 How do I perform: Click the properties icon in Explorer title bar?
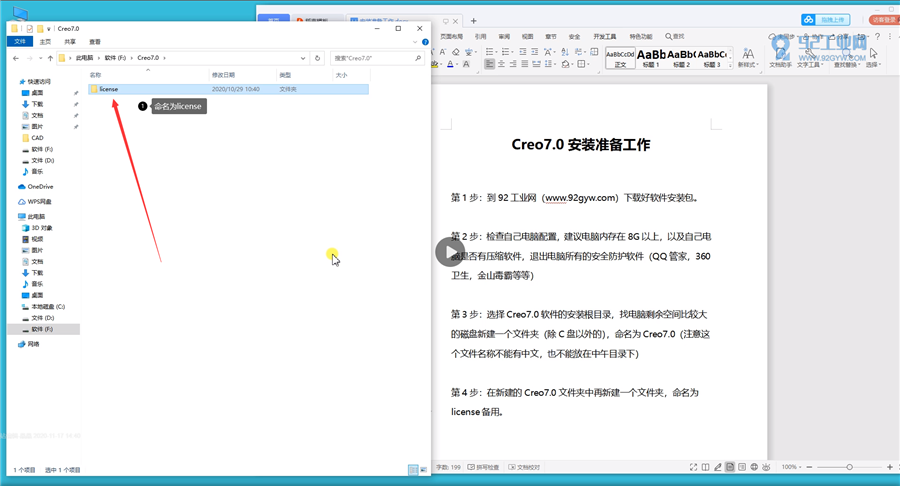tap(29, 28)
